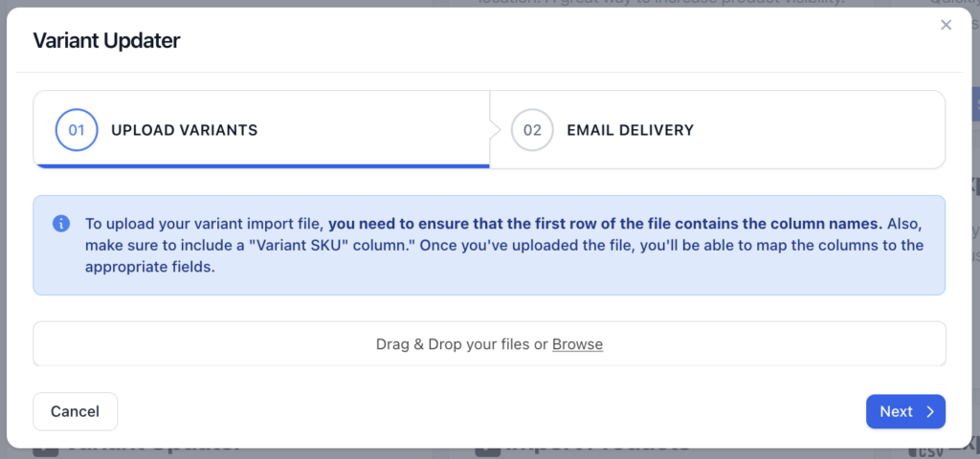Click the arrow chevron inside Next button

point(930,412)
